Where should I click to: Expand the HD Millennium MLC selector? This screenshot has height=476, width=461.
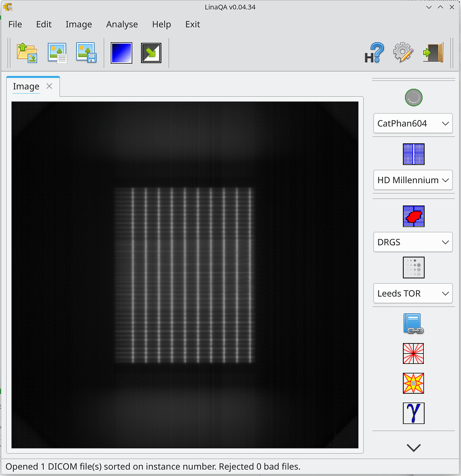point(413,180)
